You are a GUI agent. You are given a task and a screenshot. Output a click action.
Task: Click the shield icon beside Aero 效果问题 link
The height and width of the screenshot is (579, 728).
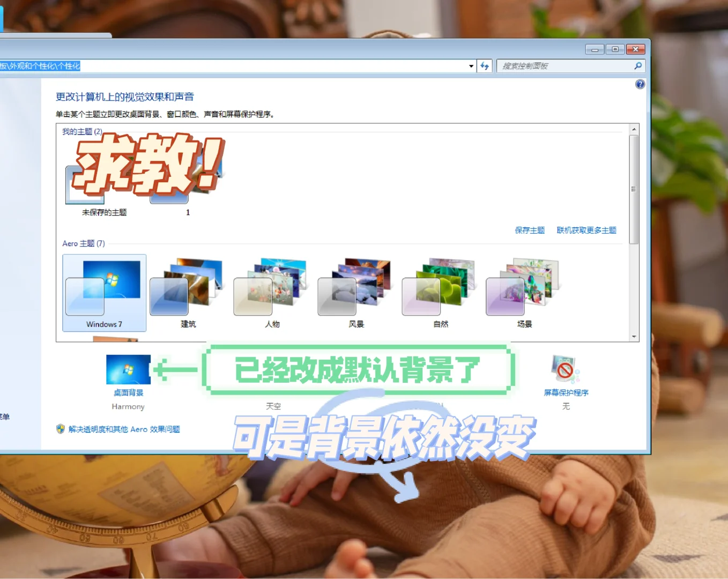60,429
